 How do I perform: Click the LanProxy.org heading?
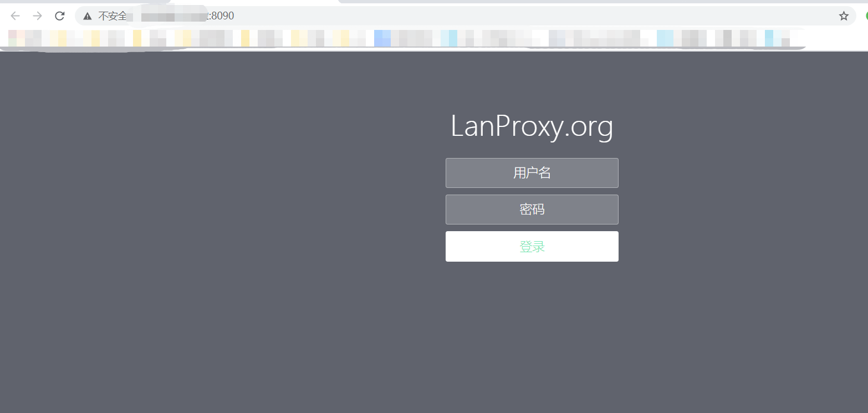(532, 126)
